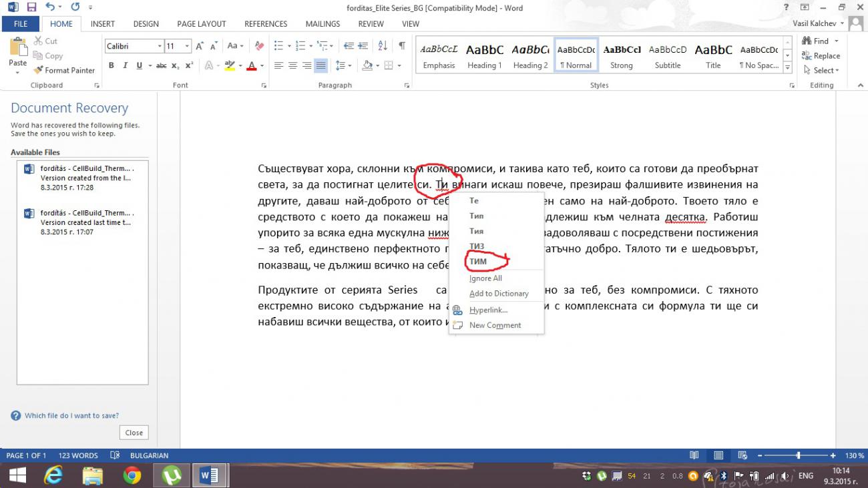Toggle Italic formatting

(125, 65)
